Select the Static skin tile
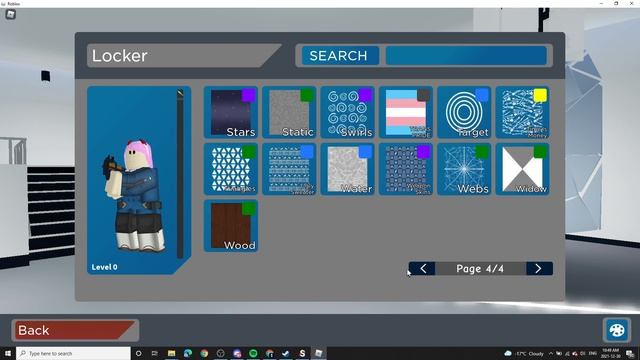Image resolution: width=640 pixels, height=360 pixels. tap(289, 112)
